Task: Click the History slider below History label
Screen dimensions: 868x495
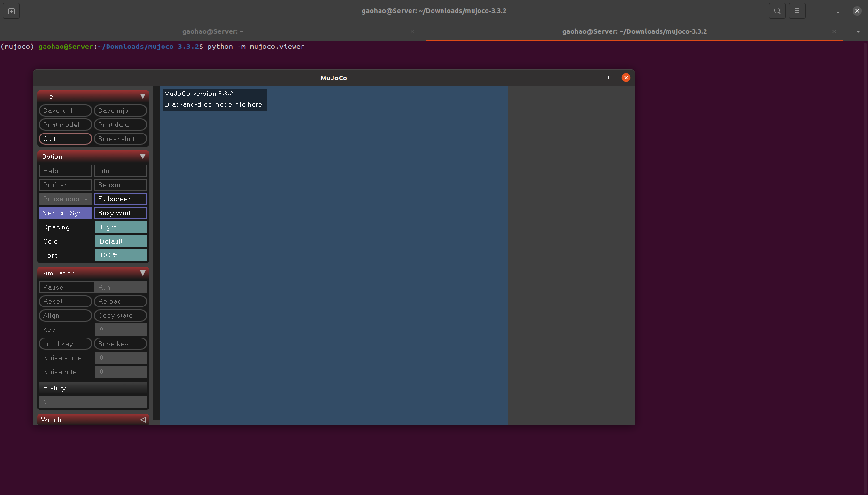Action: coord(93,402)
